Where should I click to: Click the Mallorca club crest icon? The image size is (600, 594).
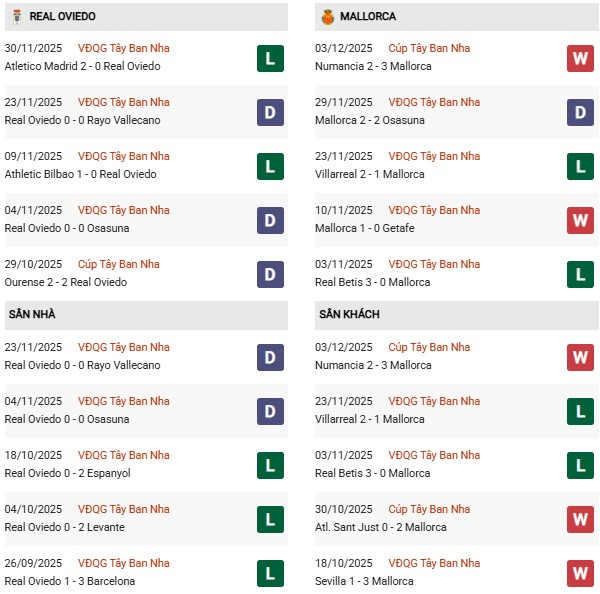327,17
